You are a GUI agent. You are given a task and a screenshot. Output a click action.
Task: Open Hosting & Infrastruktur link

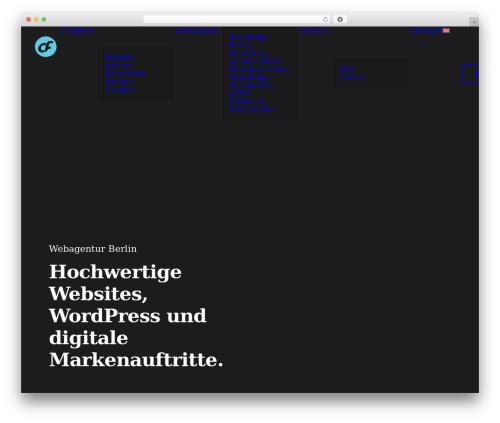253,105
